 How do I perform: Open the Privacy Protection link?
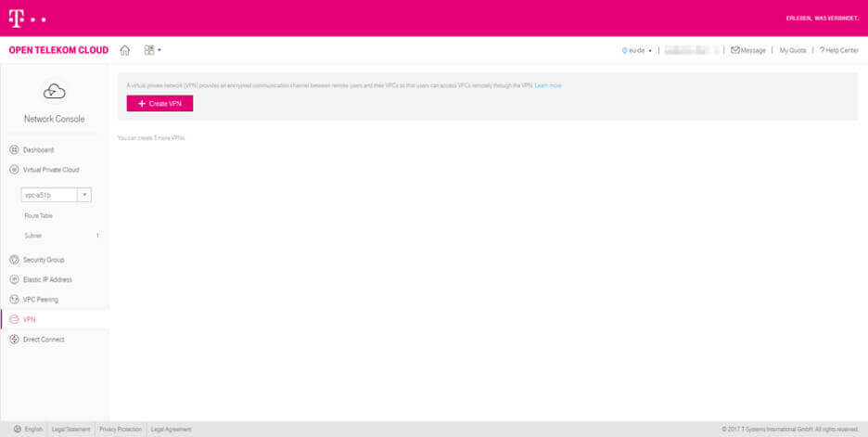pos(121,430)
